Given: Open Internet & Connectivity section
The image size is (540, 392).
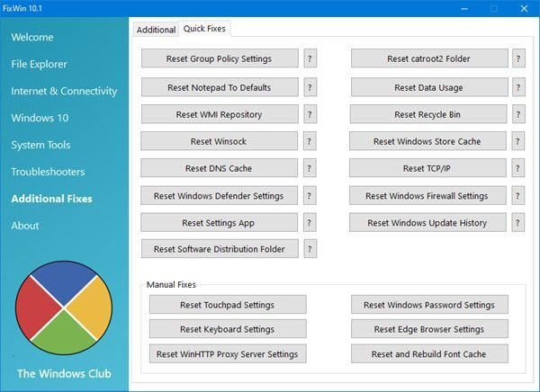Looking at the screenshot, I should [64, 91].
